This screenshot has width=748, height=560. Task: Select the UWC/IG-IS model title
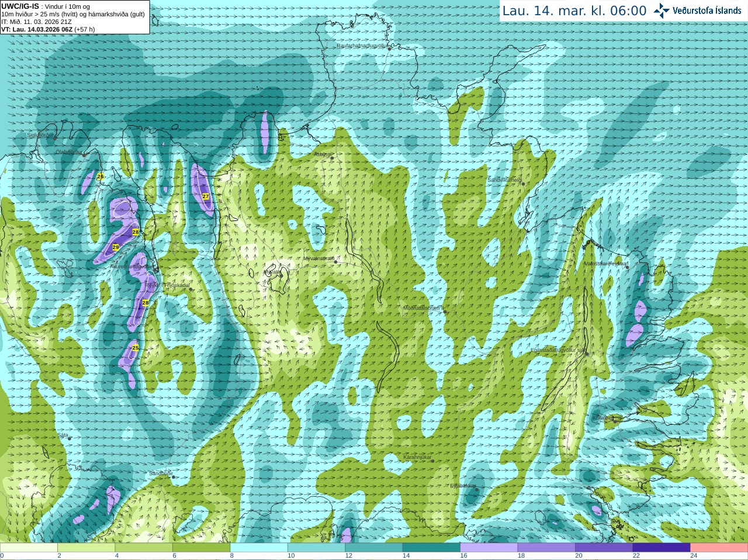pos(20,6)
